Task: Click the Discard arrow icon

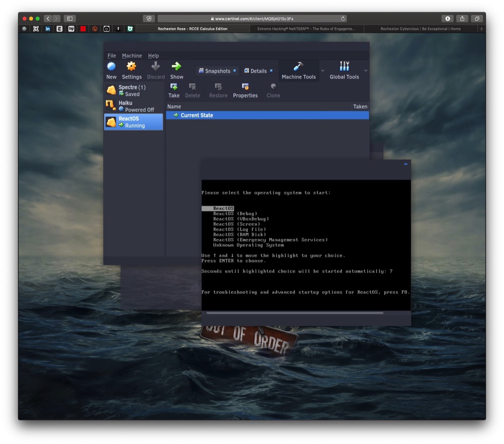Action: click(x=156, y=66)
